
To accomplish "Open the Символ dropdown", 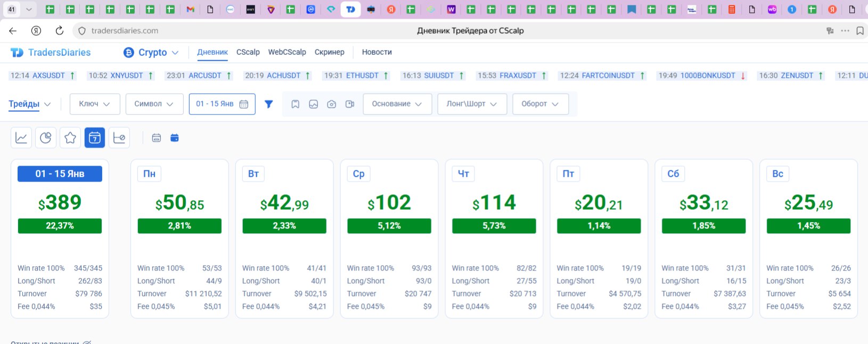I will [154, 104].
